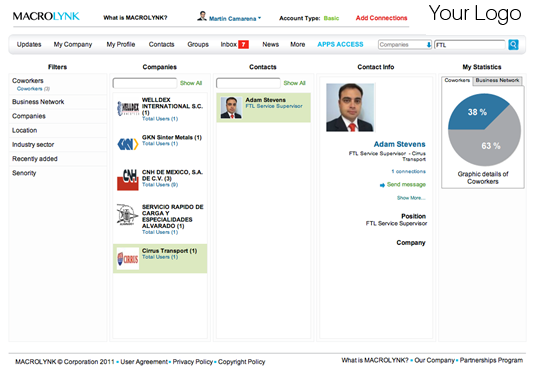Click the What is MACROLYNK? header link

[x=135, y=17]
